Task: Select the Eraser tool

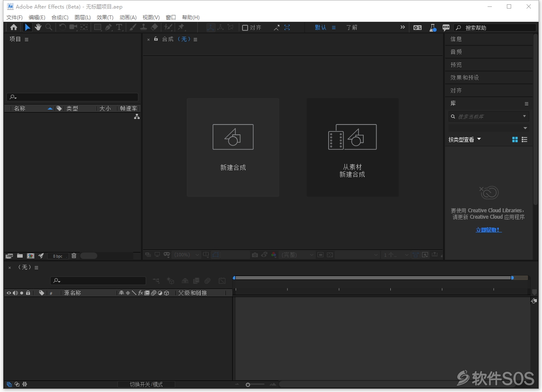Action: [x=155, y=27]
